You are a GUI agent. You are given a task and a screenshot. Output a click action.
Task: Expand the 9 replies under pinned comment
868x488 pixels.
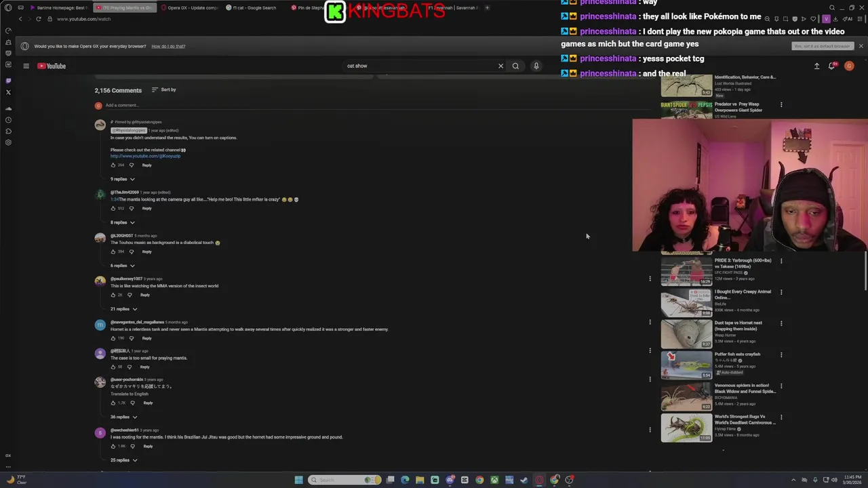[x=123, y=179]
